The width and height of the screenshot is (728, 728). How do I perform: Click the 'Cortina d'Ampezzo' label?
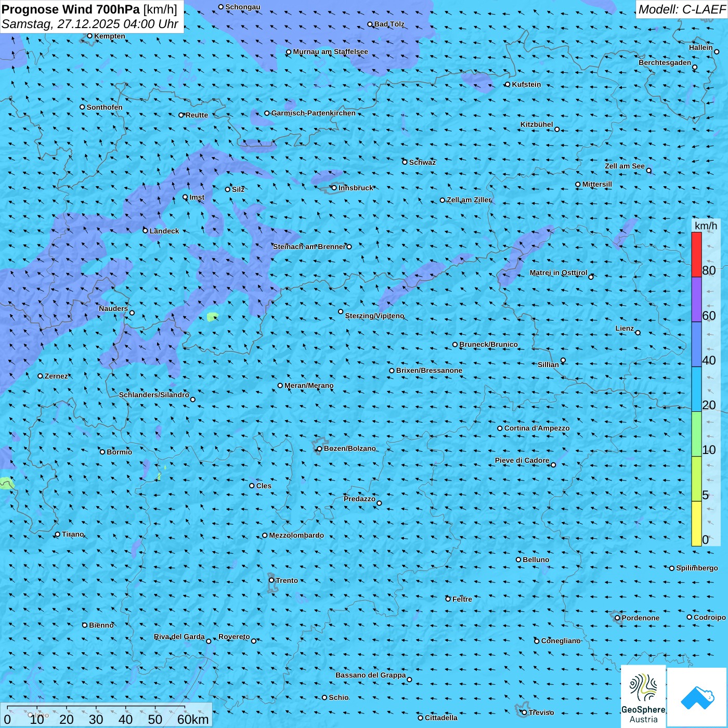pyautogui.click(x=537, y=428)
